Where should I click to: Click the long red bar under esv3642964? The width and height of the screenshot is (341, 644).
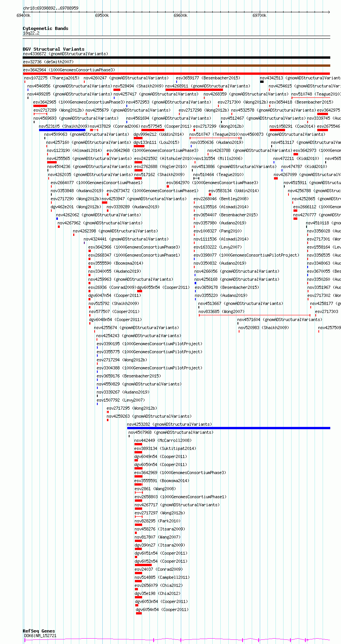click(x=176, y=74)
